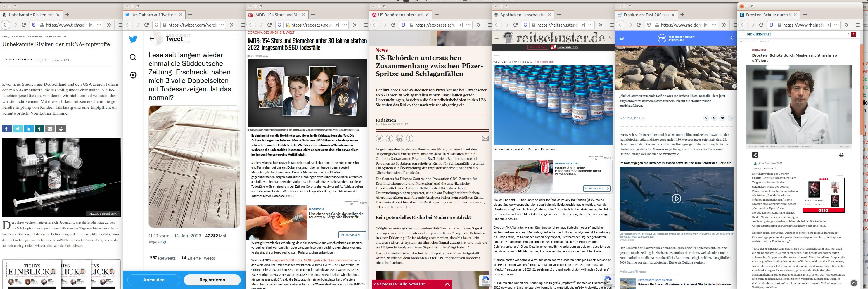Click the Startseite breadcrumb on Rheinpfalz
Screen dimensions: 868x289
tap(744, 42)
